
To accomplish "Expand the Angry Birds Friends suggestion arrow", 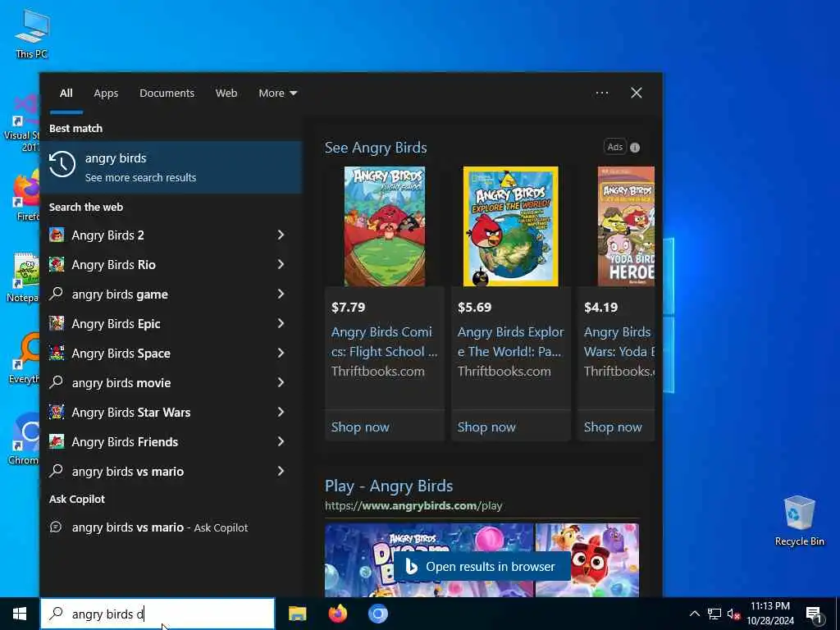I will click(281, 441).
